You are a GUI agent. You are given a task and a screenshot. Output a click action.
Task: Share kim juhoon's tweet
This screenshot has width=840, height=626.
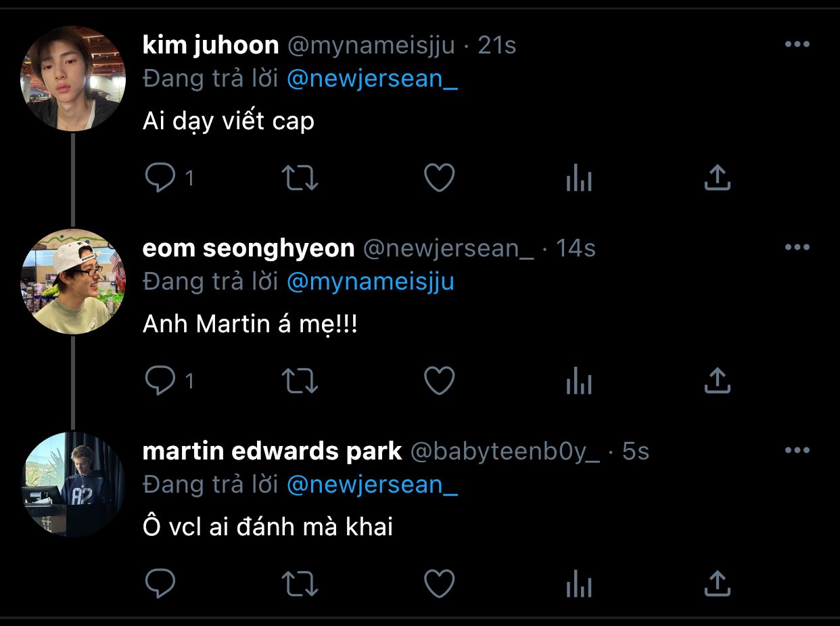[x=717, y=178]
